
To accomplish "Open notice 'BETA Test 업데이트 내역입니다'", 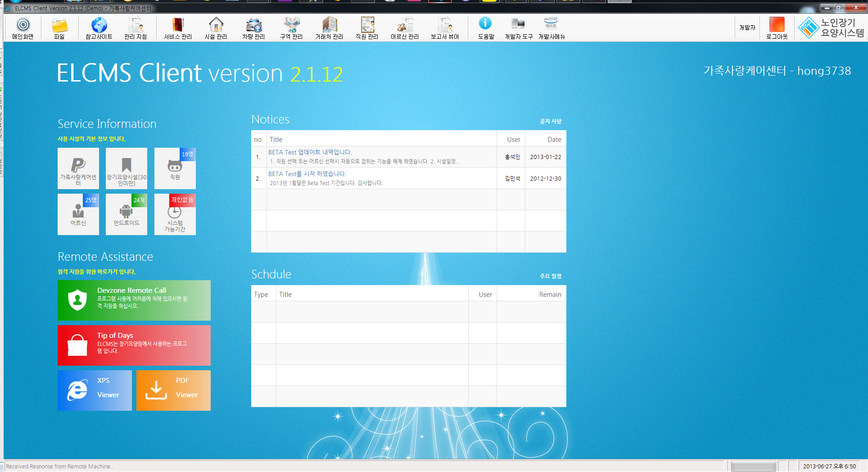I will (x=310, y=152).
